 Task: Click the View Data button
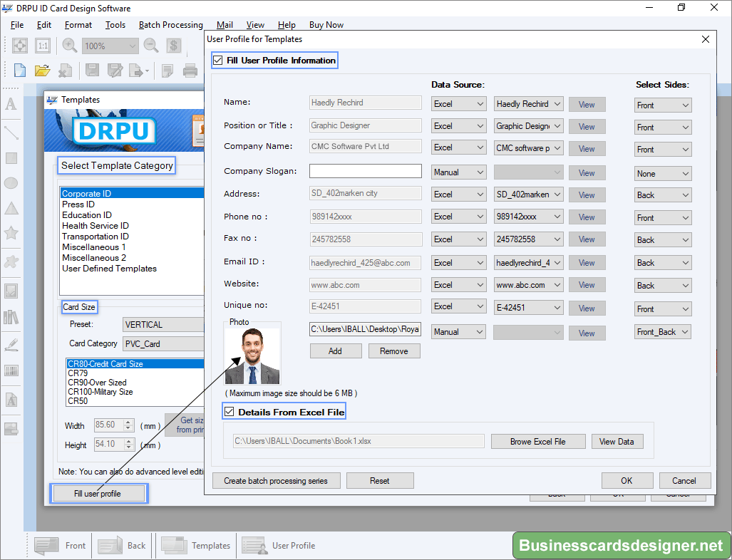pyautogui.click(x=617, y=442)
